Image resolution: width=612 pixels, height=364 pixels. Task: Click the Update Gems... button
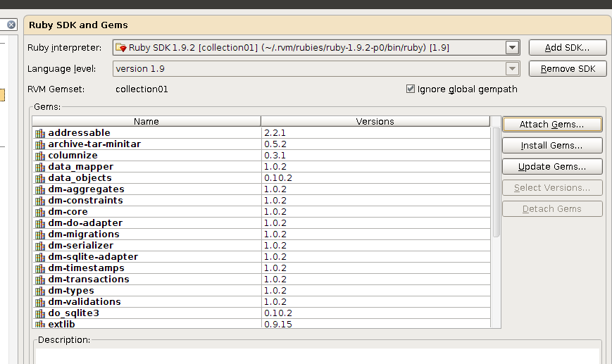pos(552,167)
